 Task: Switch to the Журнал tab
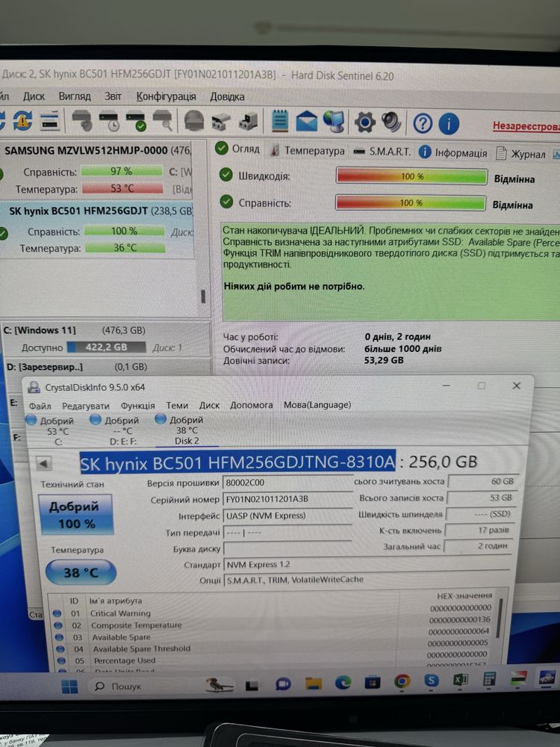pyautogui.click(x=521, y=154)
